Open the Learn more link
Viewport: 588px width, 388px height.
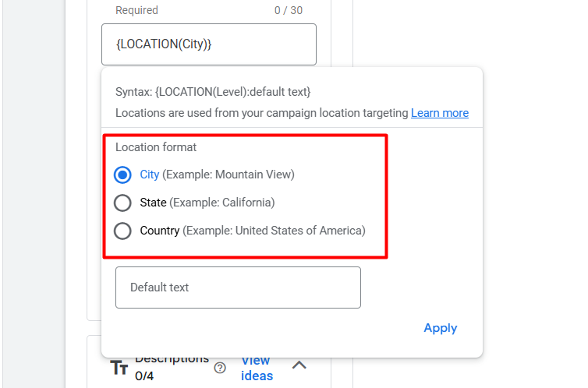coord(440,113)
